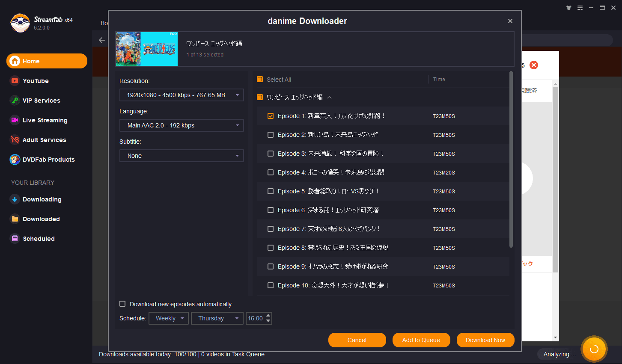Viewport: 622px width, 364px height.
Task: Uncheck the Episode 1 checkbox
Action: tap(271, 116)
